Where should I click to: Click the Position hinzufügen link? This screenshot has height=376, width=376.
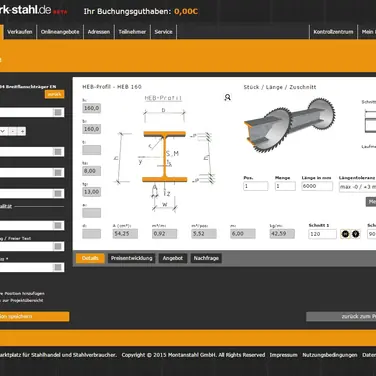point(22,294)
